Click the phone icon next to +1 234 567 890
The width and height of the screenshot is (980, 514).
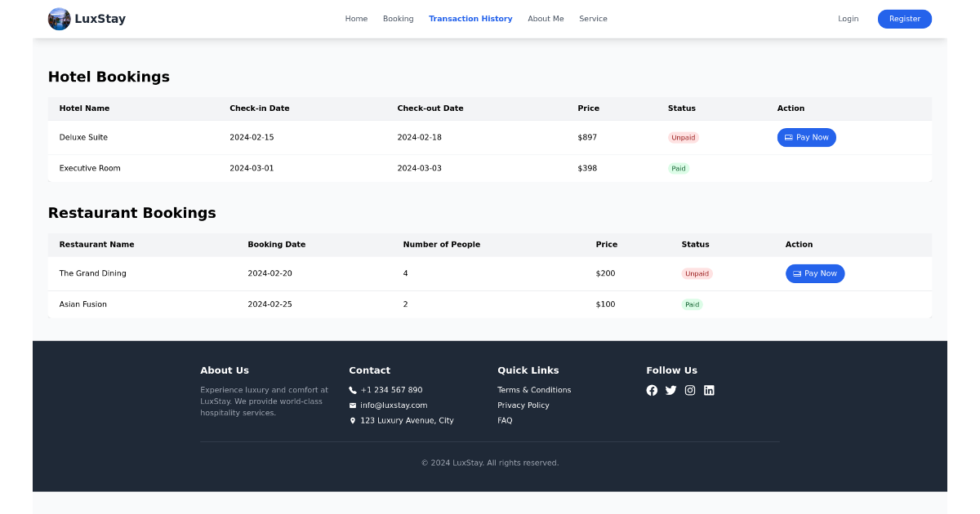tap(352, 390)
